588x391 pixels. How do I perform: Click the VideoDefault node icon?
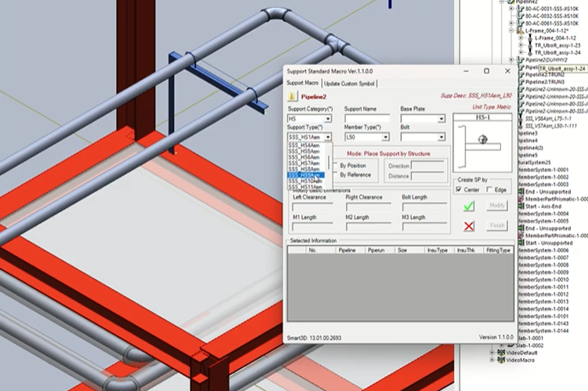(500, 352)
